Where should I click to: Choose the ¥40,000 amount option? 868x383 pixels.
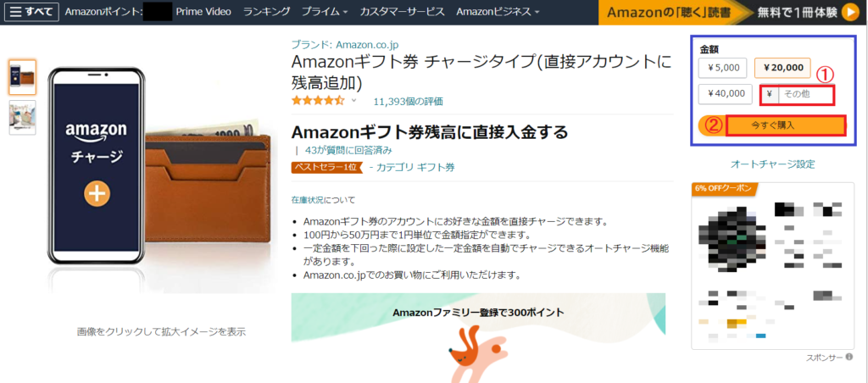click(726, 93)
